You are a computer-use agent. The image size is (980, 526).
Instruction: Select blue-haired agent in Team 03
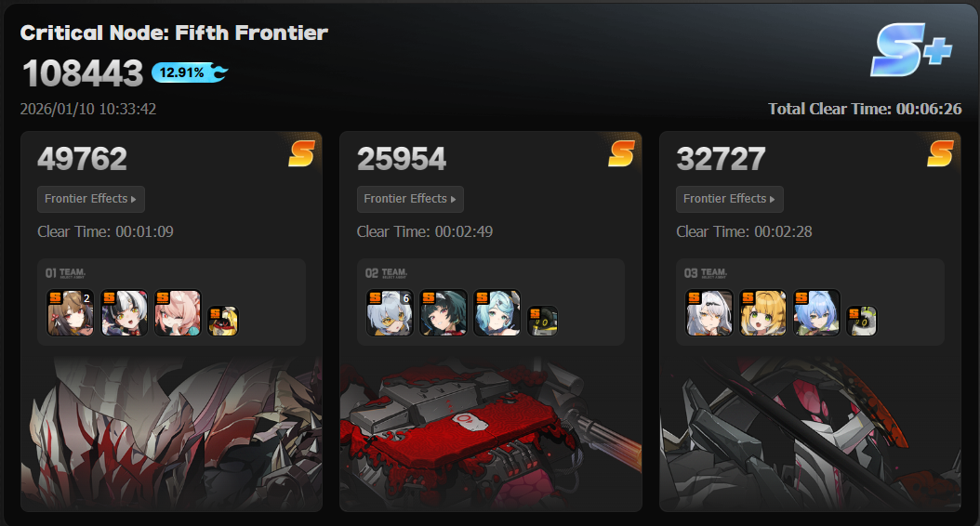click(x=816, y=312)
